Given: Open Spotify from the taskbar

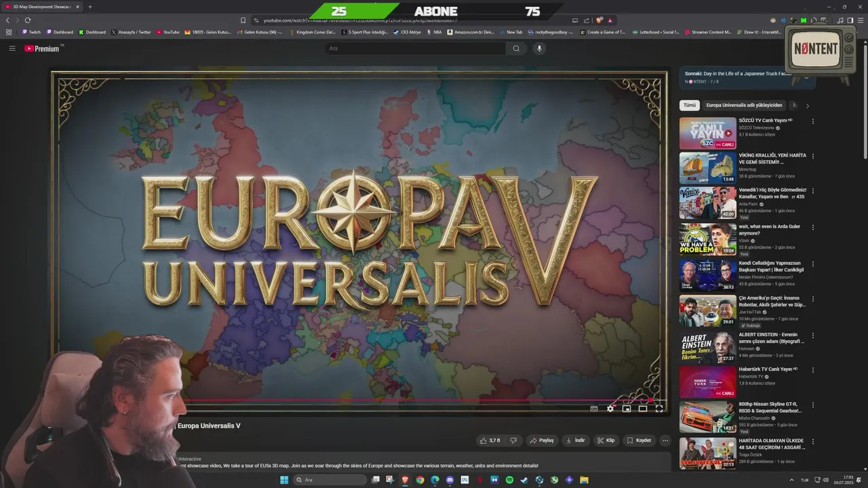Looking at the screenshot, I should pyautogui.click(x=509, y=480).
